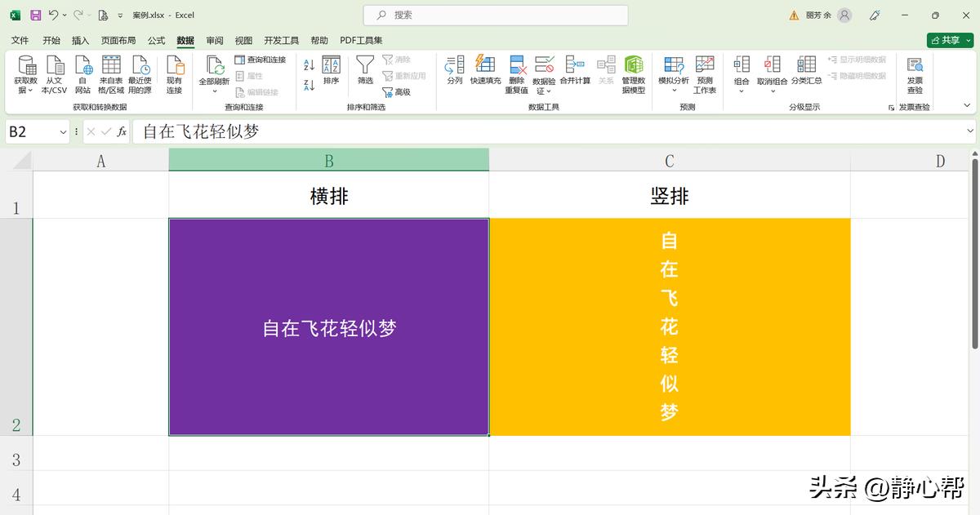Apply an advanced filter via 高级

pos(399,91)
